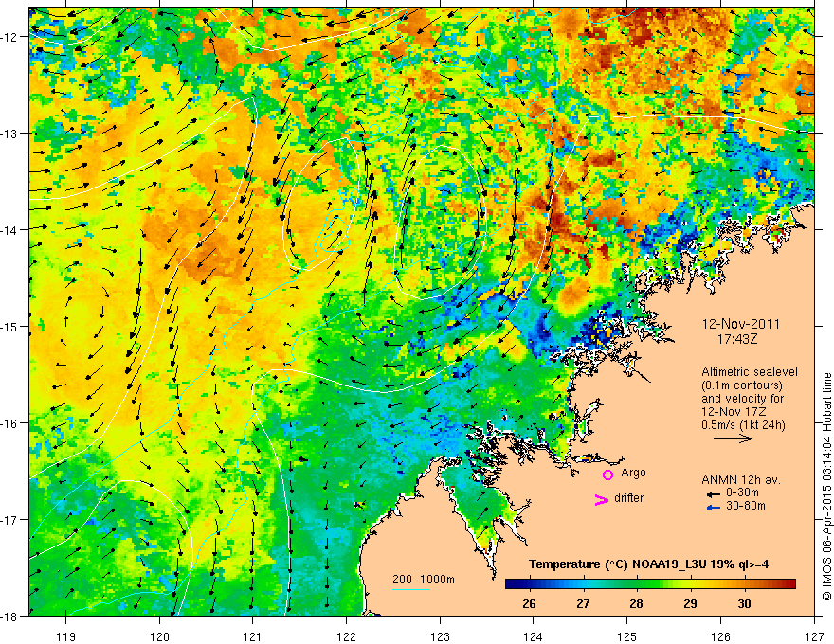
Task: Click the '0.5m/s (1kt 24h)' label
Action: pyautogui.click(x=744, y=425)
